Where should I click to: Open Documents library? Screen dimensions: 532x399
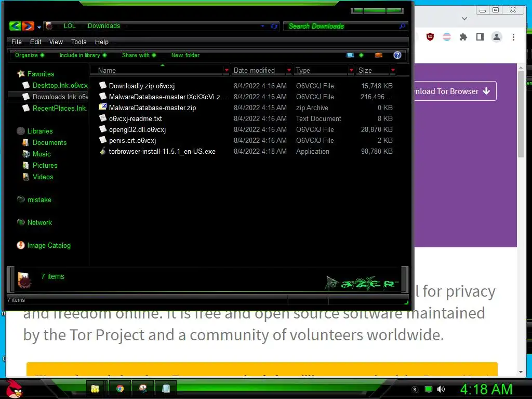(49, 142)
